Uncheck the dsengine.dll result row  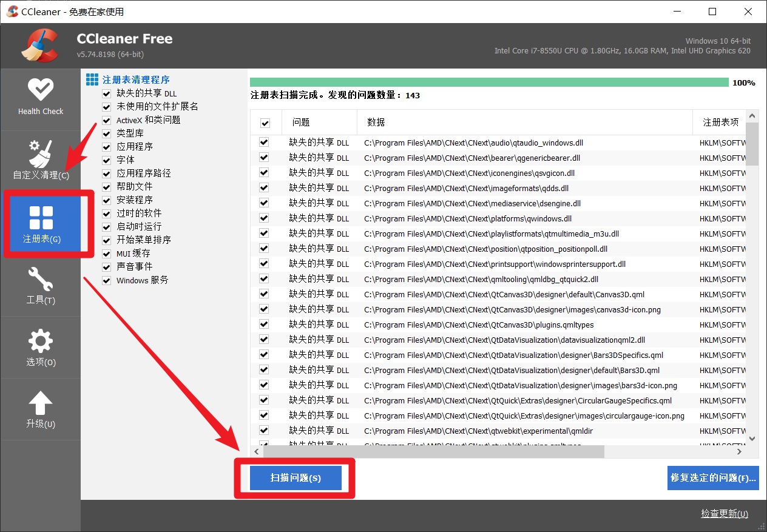click(264, 203)
